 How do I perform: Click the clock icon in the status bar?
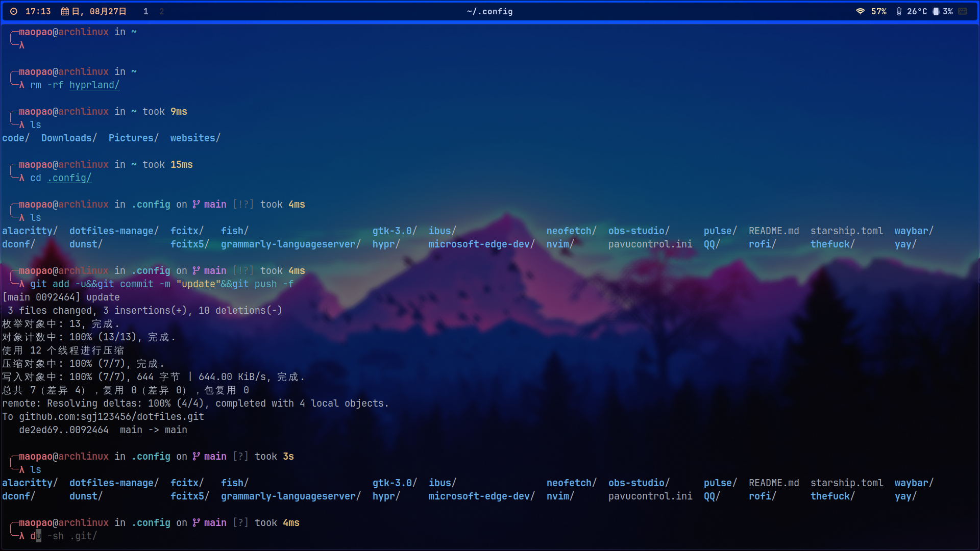pyautogui.click(x=14, y=11)
